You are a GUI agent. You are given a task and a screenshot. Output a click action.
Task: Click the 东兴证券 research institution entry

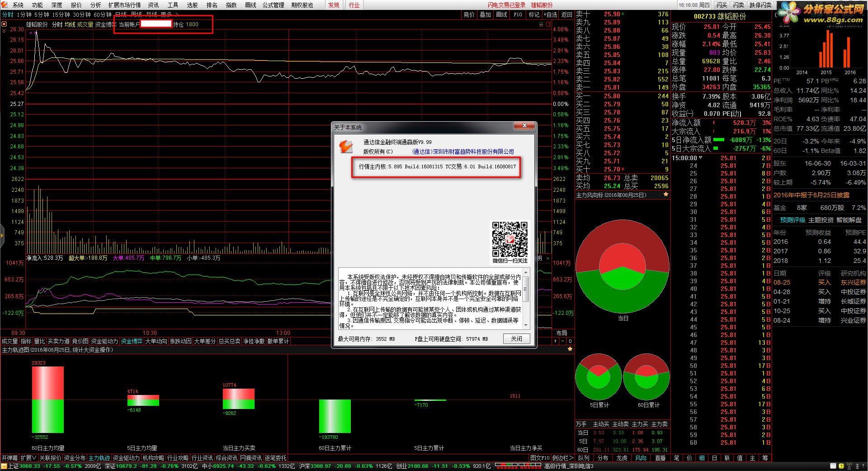[x=853, y=282]
